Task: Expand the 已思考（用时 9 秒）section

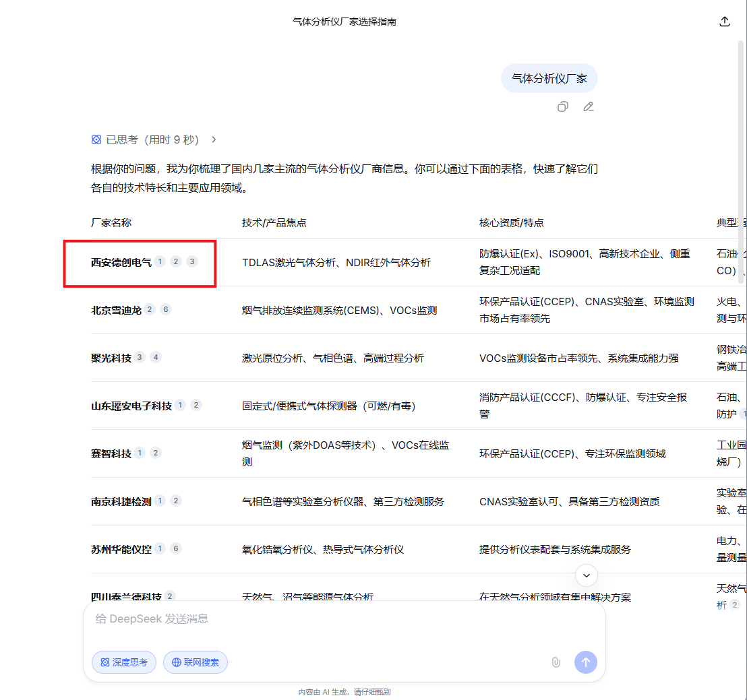Action: 152,139
